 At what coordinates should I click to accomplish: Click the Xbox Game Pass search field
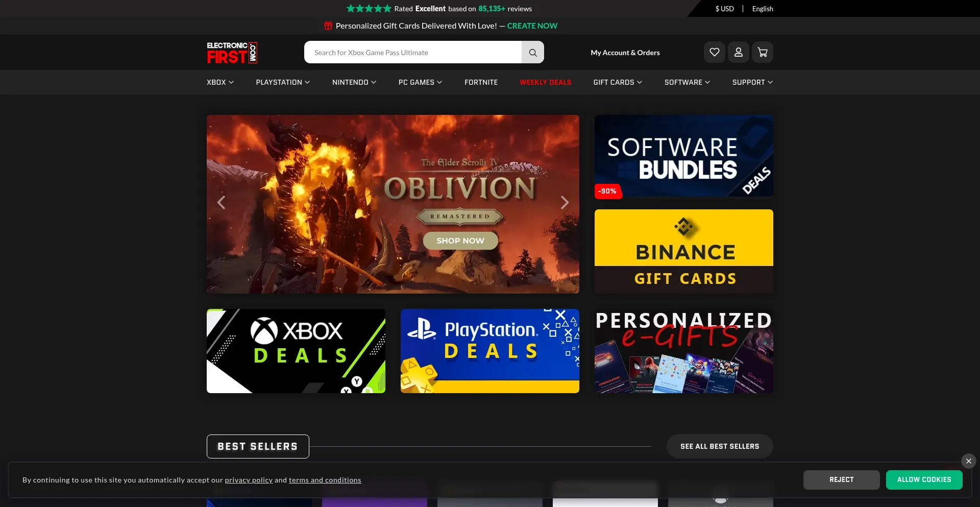tap(412, 53)
